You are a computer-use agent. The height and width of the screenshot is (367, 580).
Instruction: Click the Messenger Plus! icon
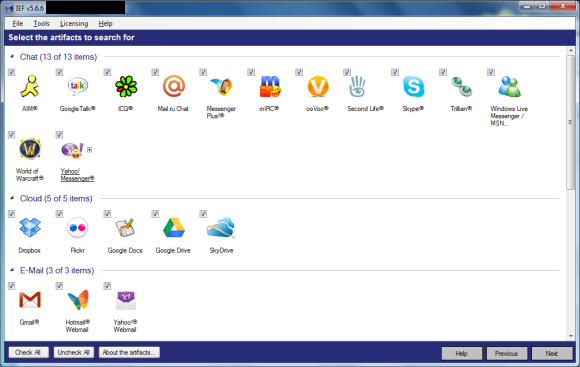pos(221,86)
